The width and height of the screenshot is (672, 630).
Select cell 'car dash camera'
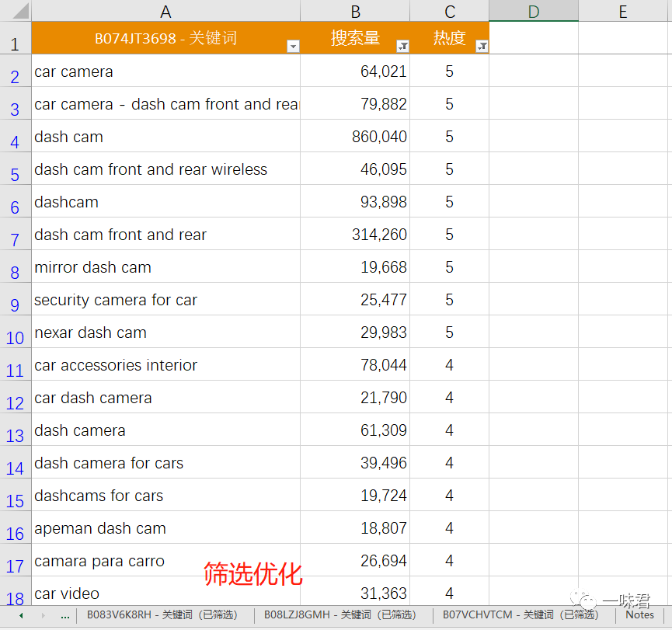click(165, 397)
